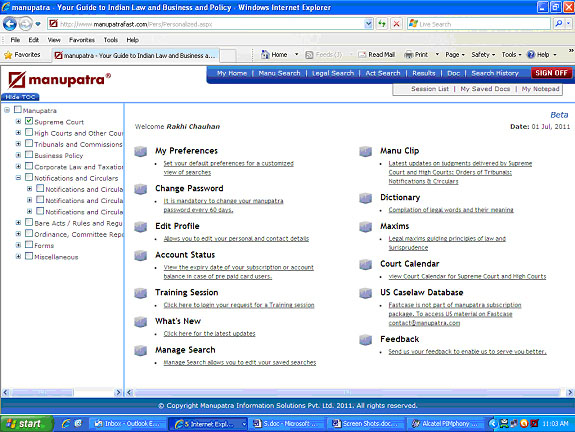Go back with the browser Back arrow

point(10,24)
